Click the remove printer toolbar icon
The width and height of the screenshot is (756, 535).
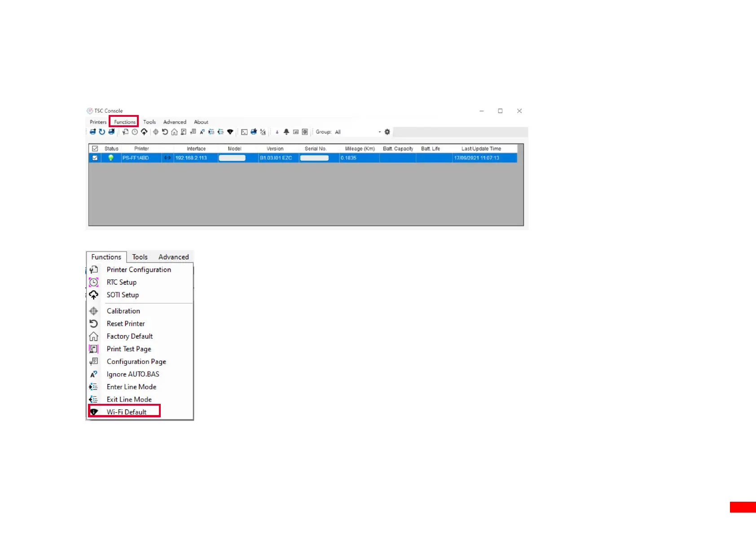[111, 132]
